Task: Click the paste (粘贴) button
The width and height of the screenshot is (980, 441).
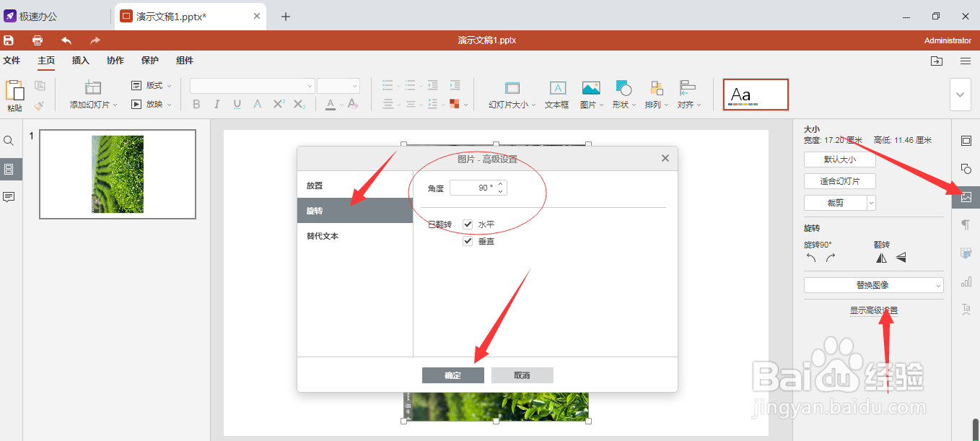Action: coord(14,95)
